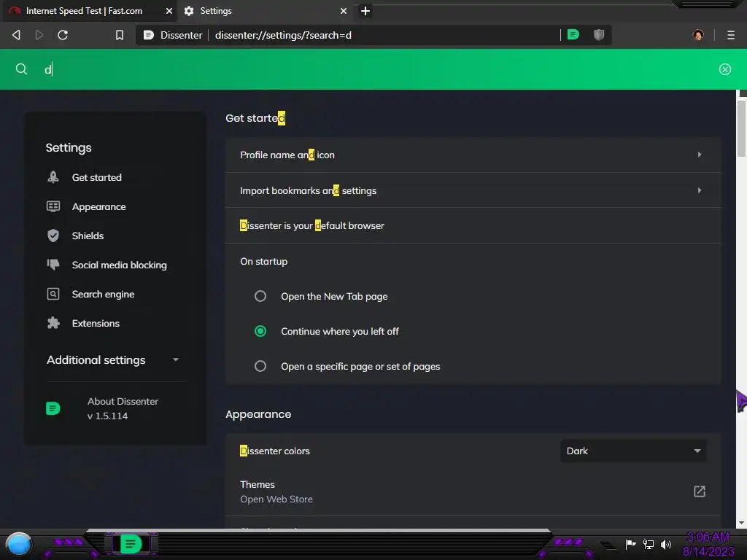
Task: Go to Social media blocking in sidebar
Action: tap(119, 265)
